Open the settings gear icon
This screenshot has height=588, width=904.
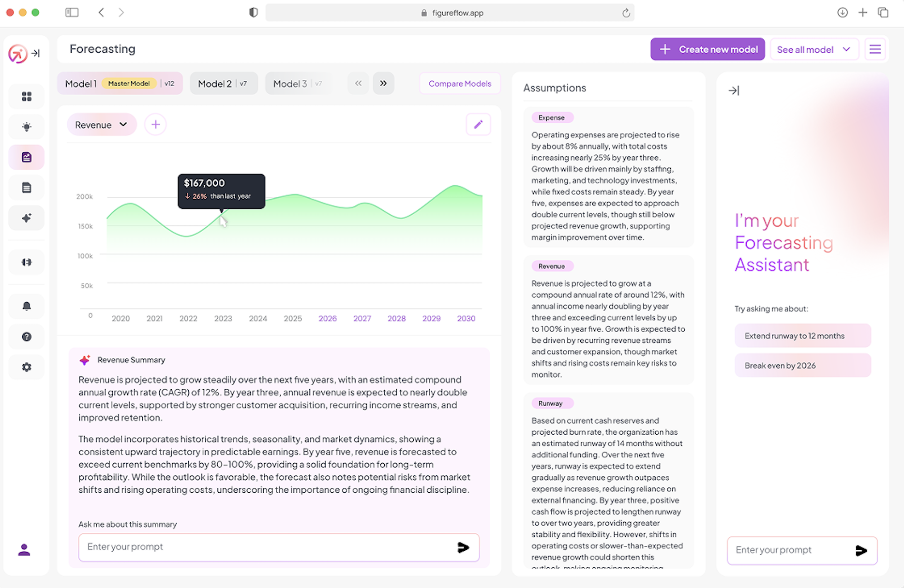click(x=27, y=367)
